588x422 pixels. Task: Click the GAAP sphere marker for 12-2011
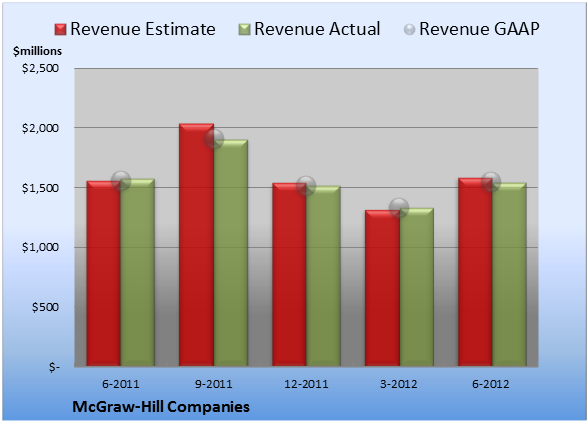pyautogui.click(x=306, y=185)
